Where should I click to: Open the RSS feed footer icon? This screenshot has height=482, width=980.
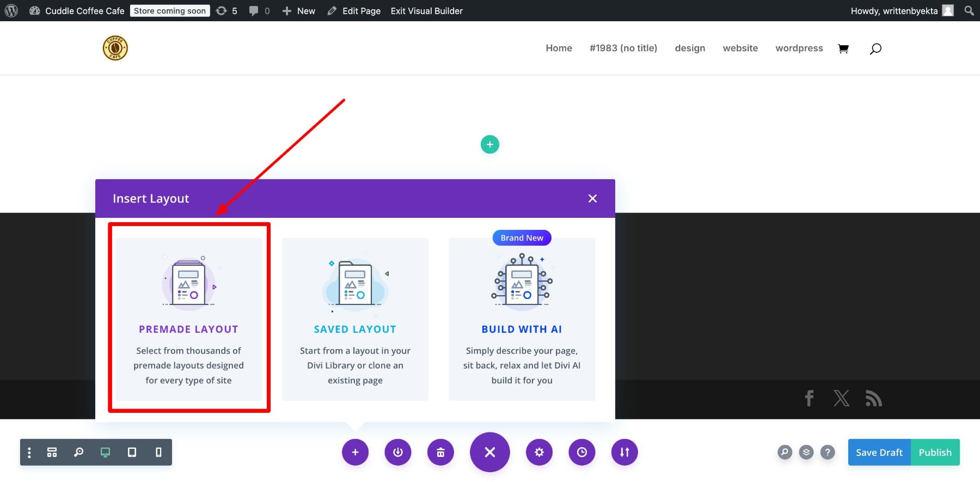coord(874,398)
